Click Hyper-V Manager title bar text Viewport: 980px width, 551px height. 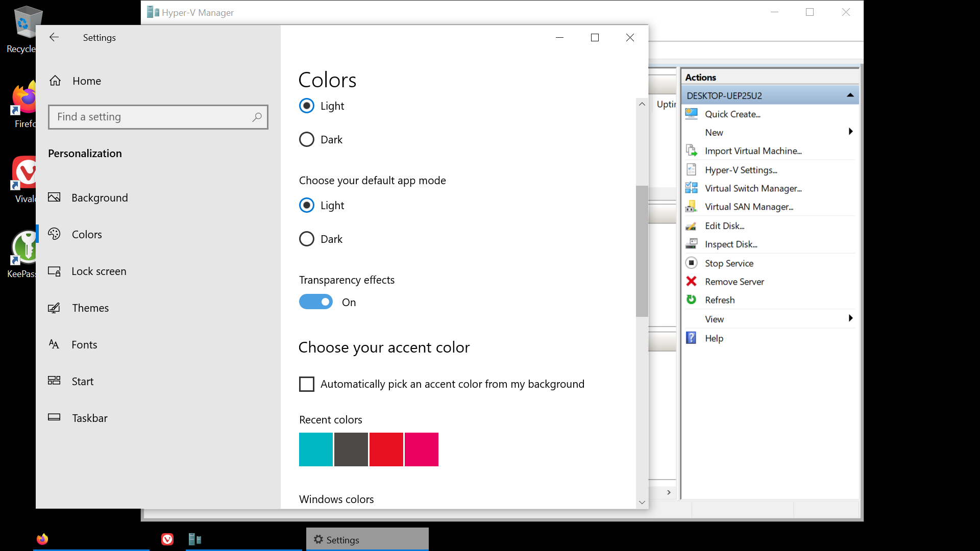198,12
